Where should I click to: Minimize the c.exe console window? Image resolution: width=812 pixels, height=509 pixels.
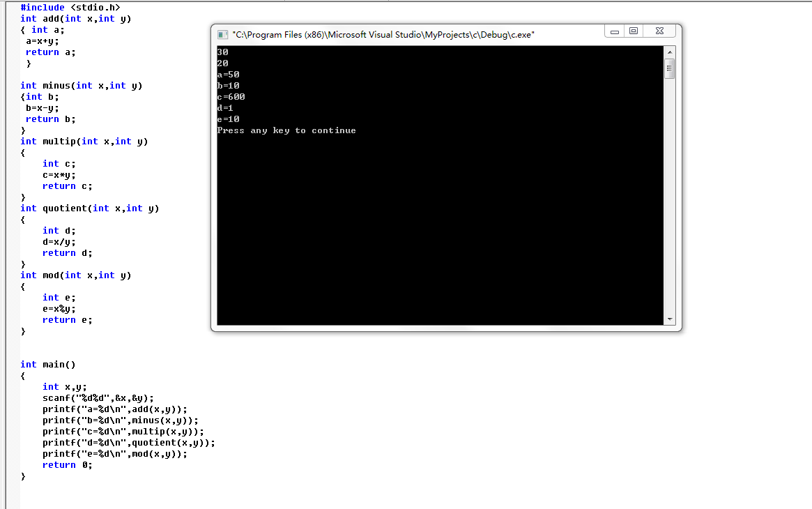pos(614,31)
